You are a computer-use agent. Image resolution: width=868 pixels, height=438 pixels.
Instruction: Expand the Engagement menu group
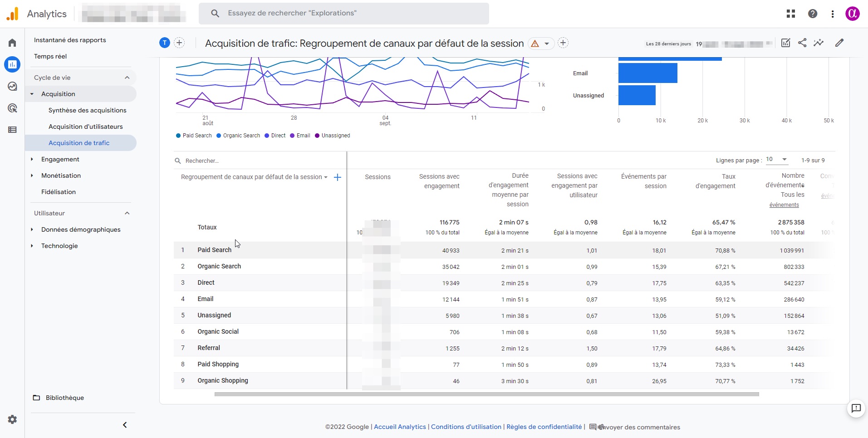click(60, 159)
